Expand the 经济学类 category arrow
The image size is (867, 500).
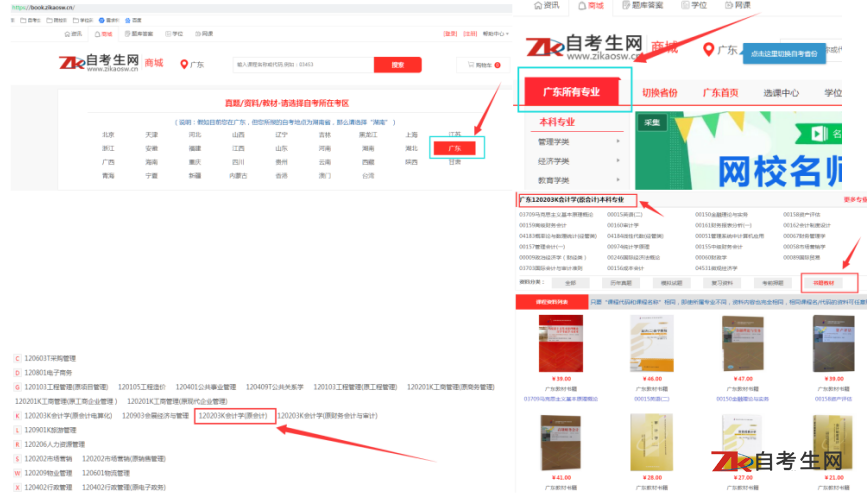[618, 161]
